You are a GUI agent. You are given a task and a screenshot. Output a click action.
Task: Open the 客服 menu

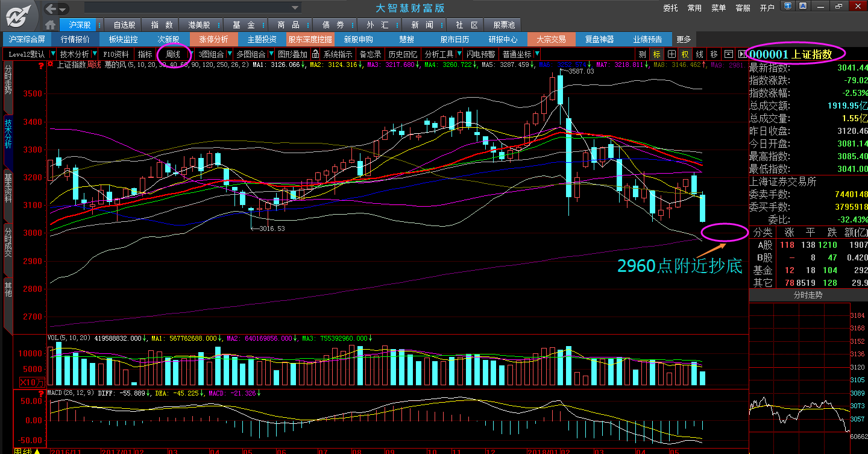[743, 8]
